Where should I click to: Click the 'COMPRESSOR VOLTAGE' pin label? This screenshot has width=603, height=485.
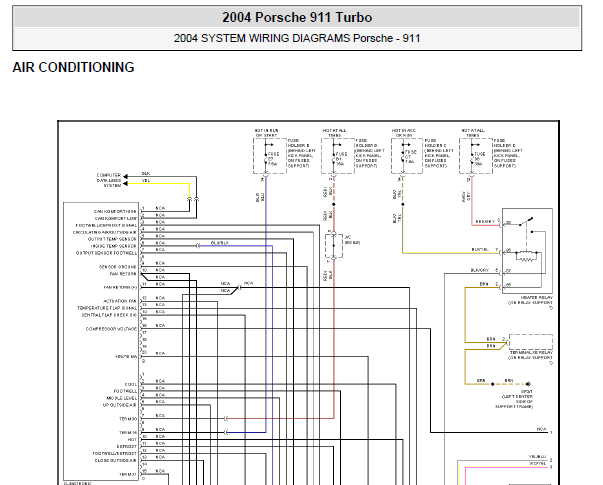111,329
